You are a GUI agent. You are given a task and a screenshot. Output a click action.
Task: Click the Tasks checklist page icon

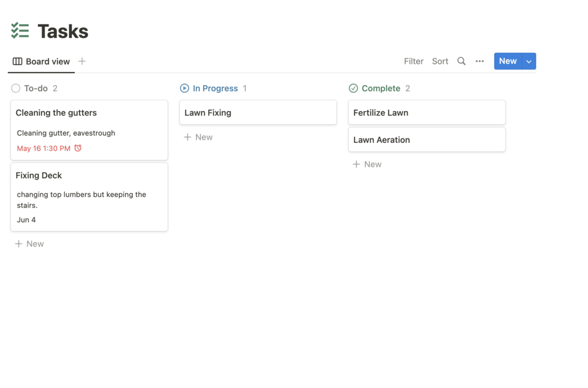point(20,31)
